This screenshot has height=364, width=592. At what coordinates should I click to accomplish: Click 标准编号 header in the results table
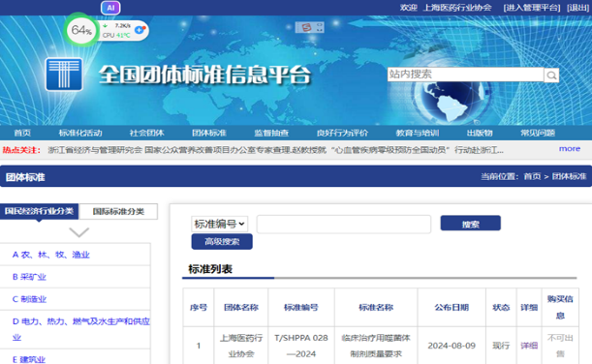pyautogui.click(x=301, y=308)
